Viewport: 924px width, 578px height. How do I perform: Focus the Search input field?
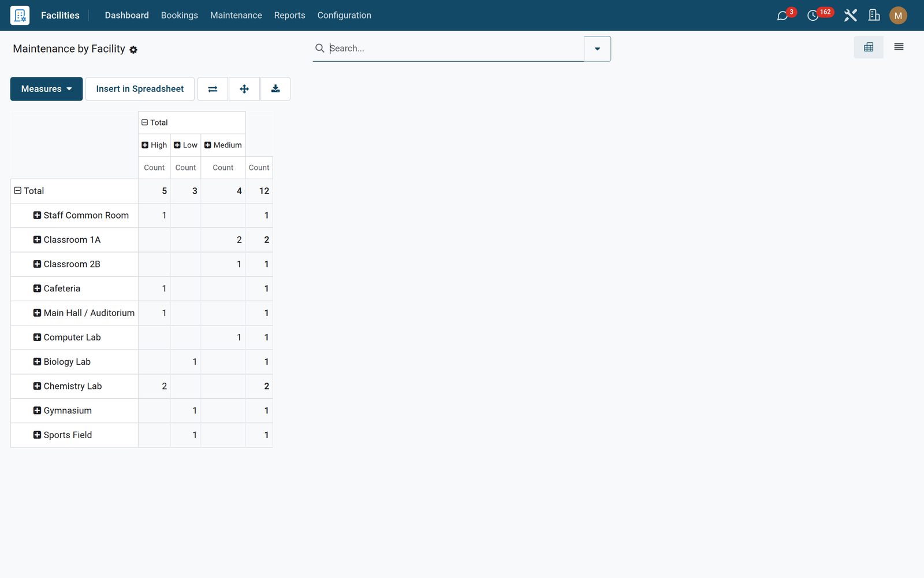coord(455,49)
